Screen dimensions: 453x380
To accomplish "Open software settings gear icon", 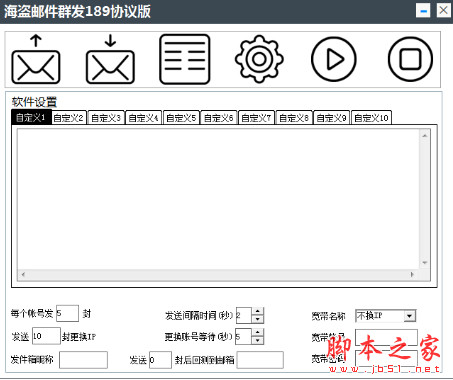I will pyautogui.click(x=259, y=59).
